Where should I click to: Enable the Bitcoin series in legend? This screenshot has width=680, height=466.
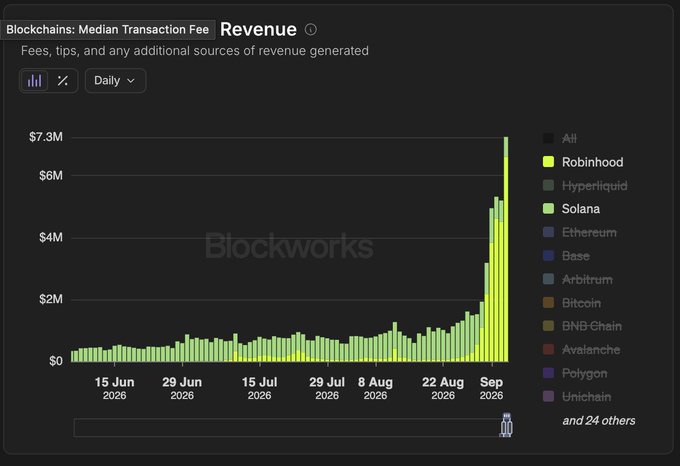click(x=572, y=303)
